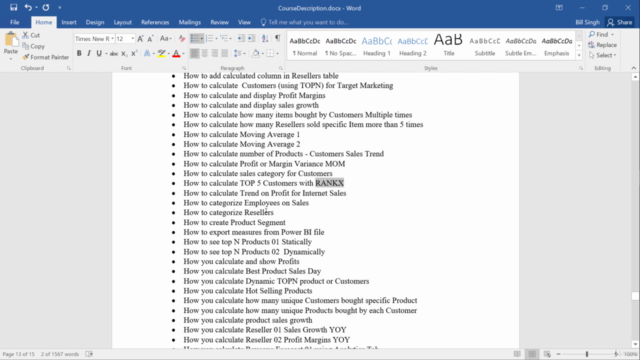Screen dimensions: 640x360
Task: Toggle Italic formatting
Action: [x=89, y=53]
